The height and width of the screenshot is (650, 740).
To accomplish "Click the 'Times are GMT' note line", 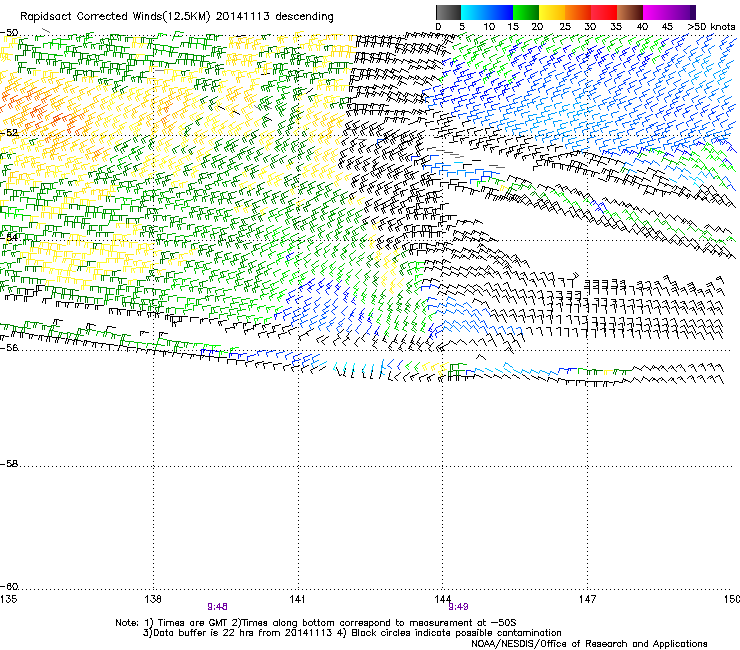I will [x=316, y=623].
